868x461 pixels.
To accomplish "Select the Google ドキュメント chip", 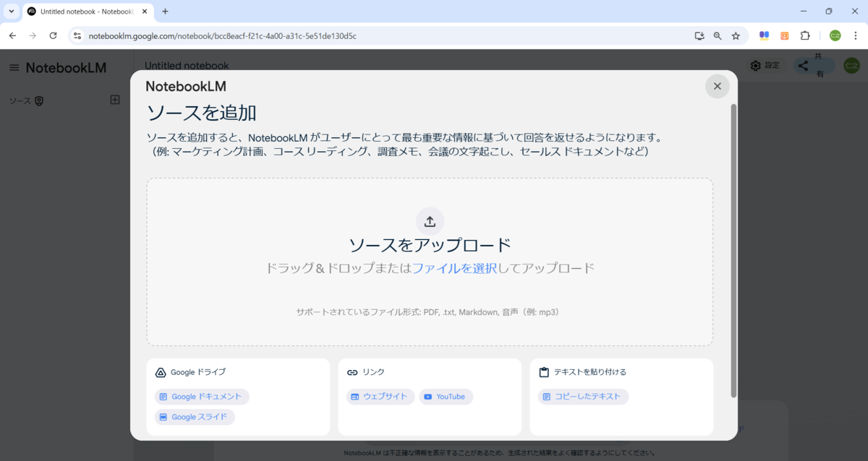I will point(202,397).
